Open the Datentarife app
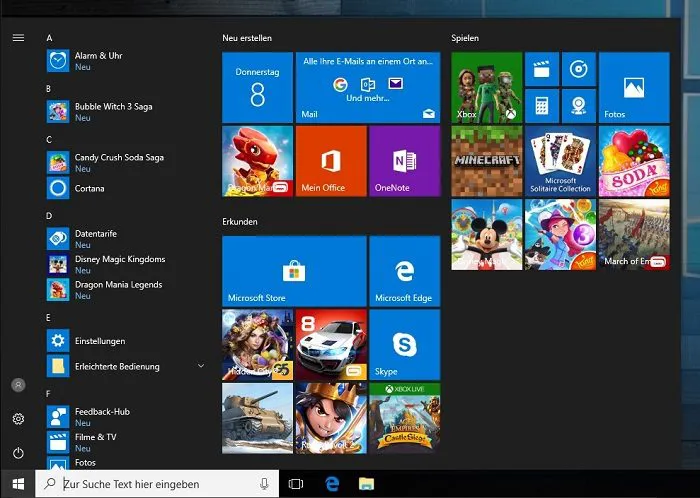Screen dimensions: 700x498 tap(125, 239)
